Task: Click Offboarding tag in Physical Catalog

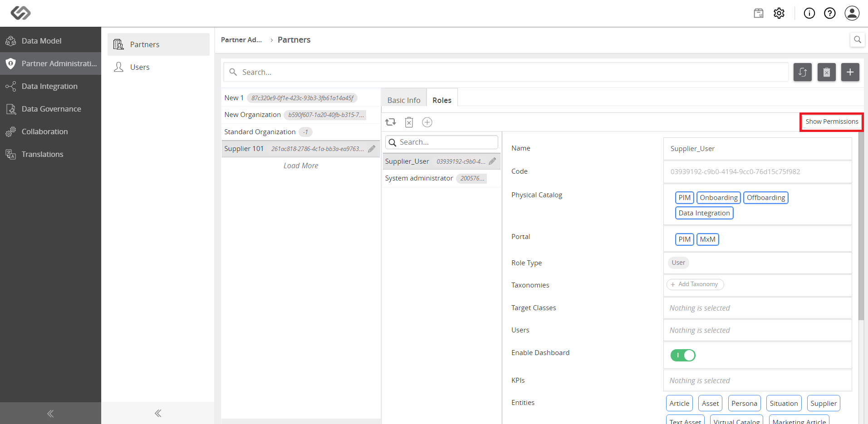Action: (x=766, y=198)
